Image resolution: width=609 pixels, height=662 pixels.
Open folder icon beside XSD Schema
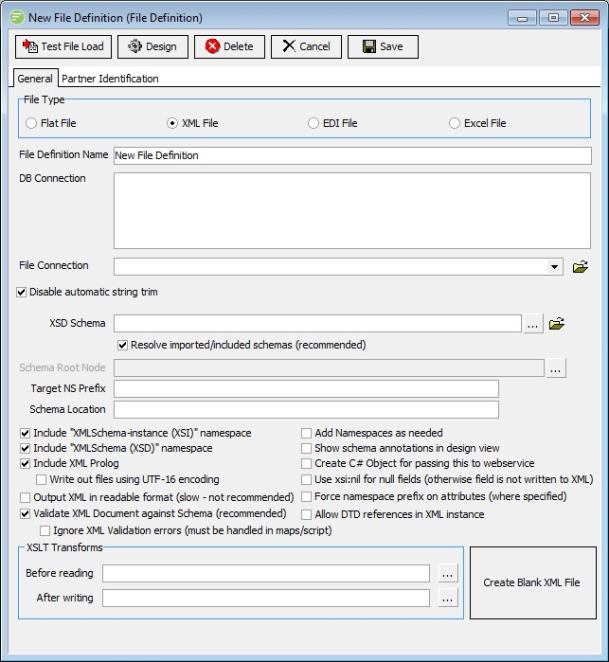click(x=557, y=324)
